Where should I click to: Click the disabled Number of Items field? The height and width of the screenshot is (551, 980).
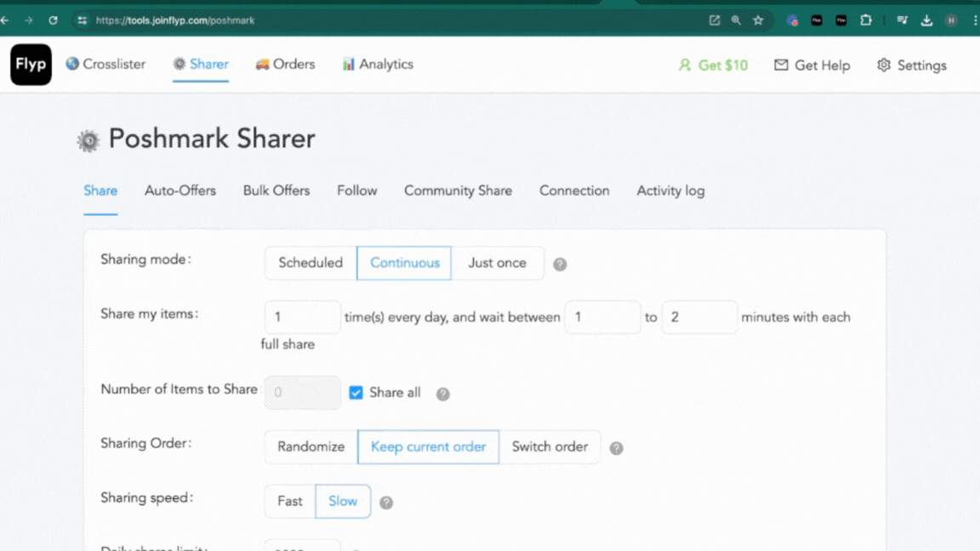(303, 393)
